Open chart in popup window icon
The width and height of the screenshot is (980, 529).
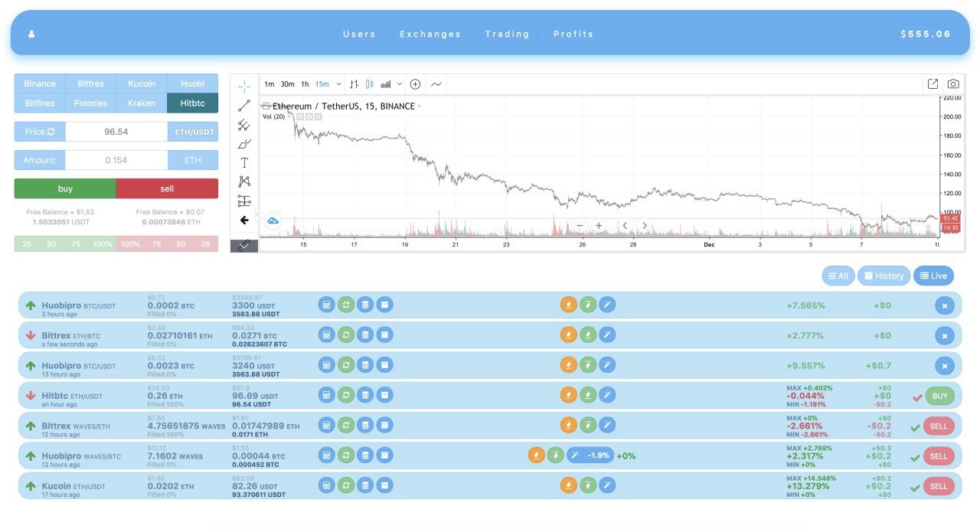933,84
